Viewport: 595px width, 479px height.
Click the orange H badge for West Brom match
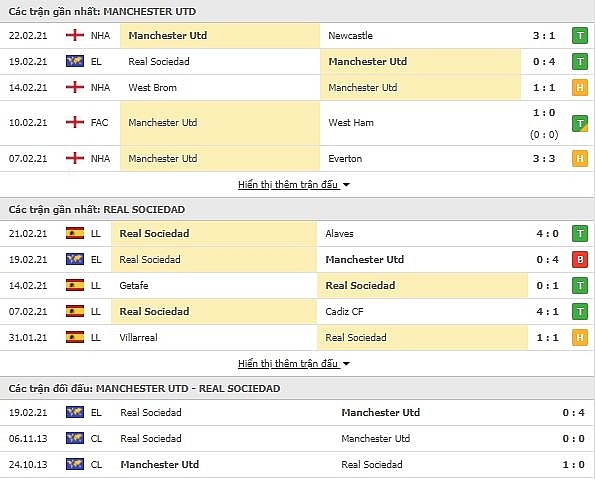pyautogui.click(x=580, y=88)
